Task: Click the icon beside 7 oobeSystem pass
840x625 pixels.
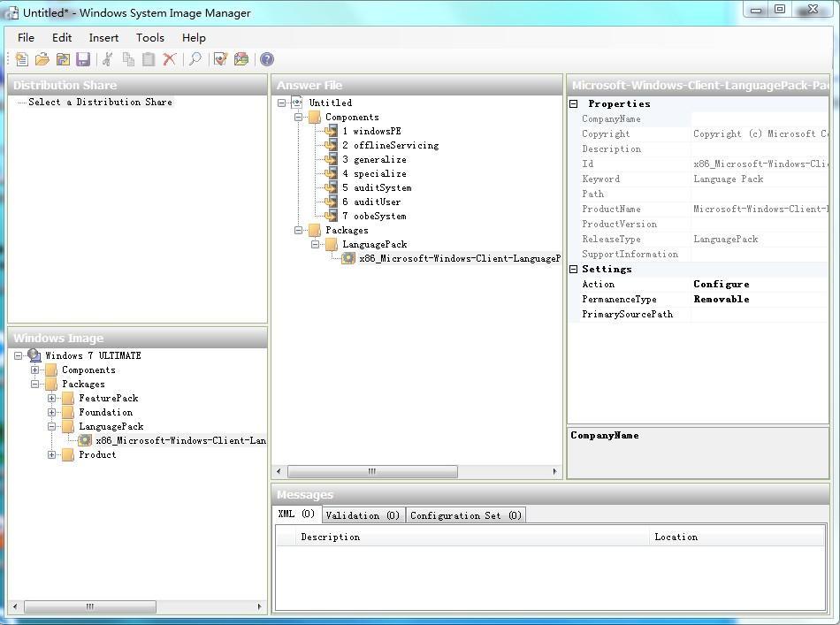Action: [x=331, y=216]
